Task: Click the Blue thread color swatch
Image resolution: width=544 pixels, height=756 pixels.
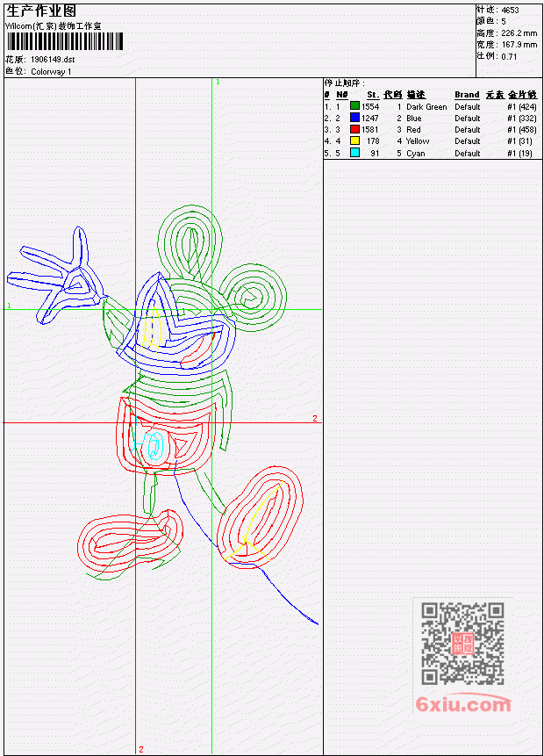Action: click(354, 117)
